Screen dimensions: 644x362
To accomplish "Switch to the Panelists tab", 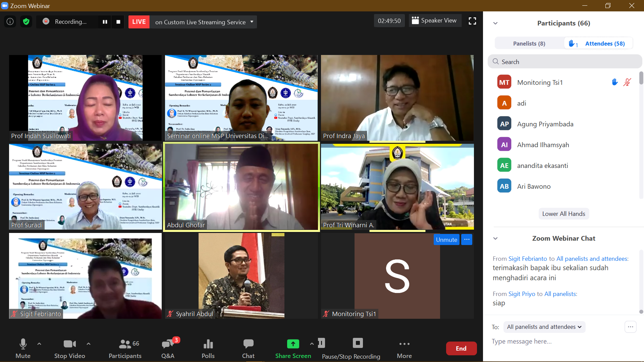I will 529,44.
